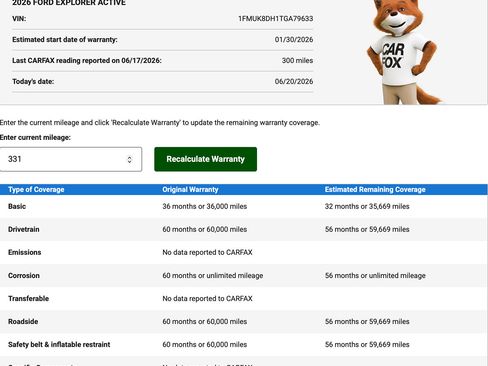Click the 'Roadside' coverage row label
Screen dimensions: 488x366
(x=23, y=322)
